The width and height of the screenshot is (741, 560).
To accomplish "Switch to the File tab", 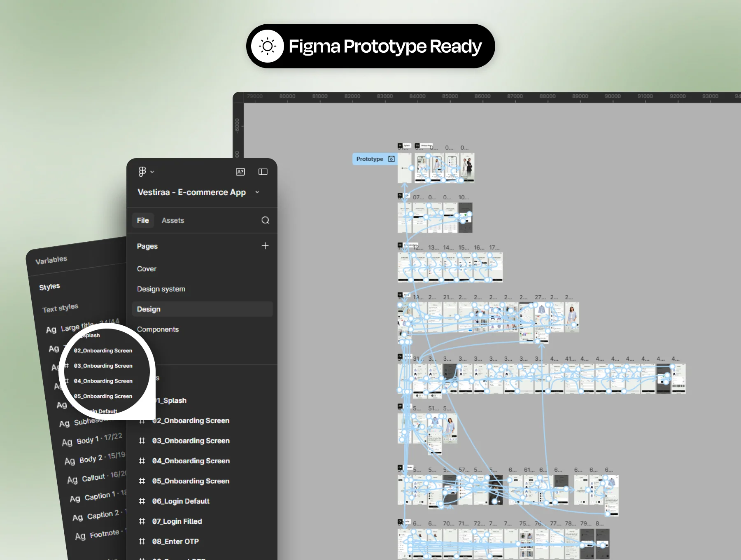I will pos(143,220).
